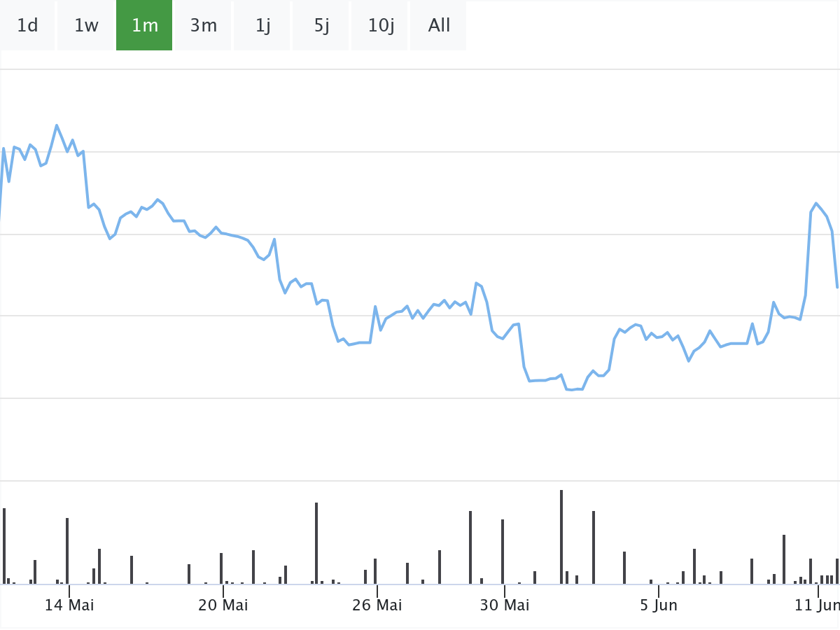Select the "26 Mai" date label
This screenshot has height=630, width=840.
377,605
